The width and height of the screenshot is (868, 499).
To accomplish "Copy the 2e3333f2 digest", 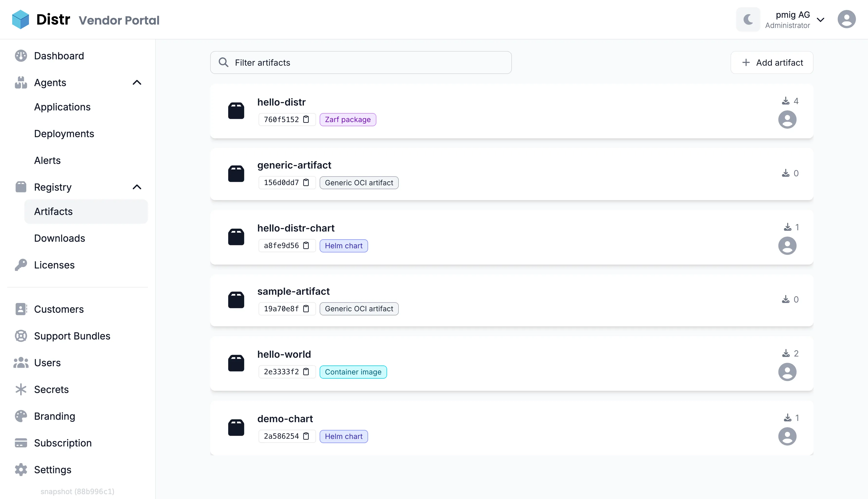I will tap(306, 372).
